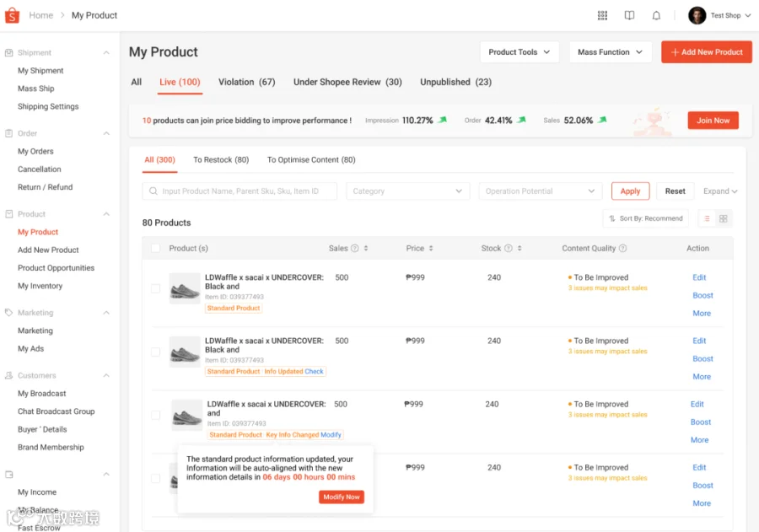Click Modify Now in the tooltip
This screenshot has height=532, width=759.
click(x=342, y=497)
